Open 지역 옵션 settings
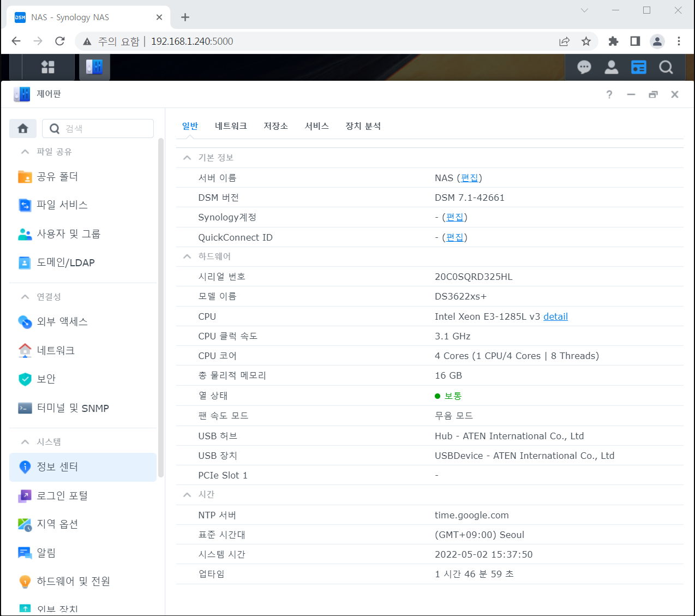695x616 pixels. [x=83, y=524]
